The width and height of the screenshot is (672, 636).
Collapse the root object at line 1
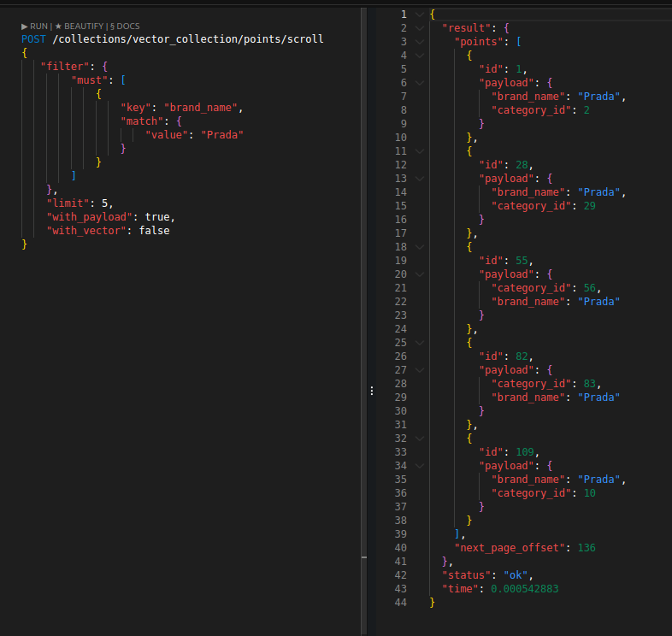pos(418,15)
